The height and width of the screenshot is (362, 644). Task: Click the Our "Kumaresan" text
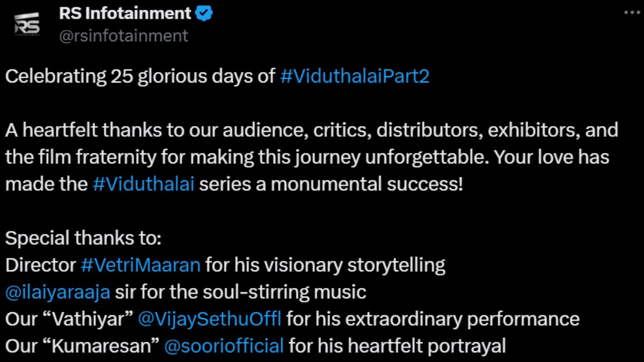click(82, 346)
